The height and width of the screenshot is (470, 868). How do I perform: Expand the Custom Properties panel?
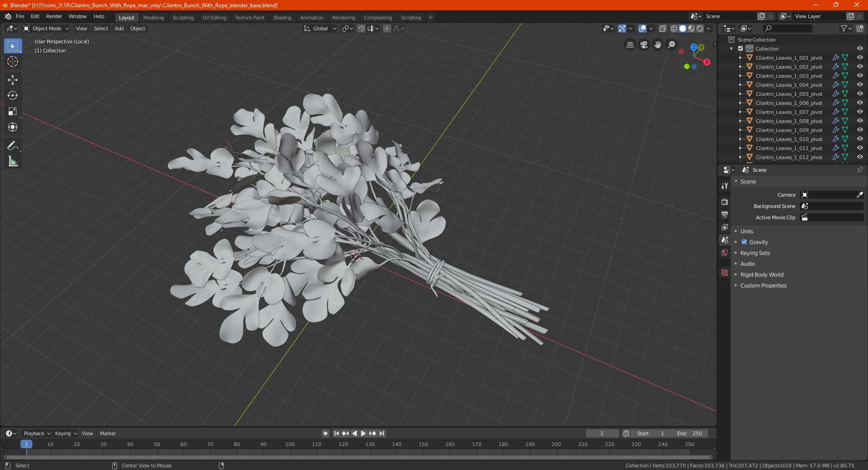[763, 286]
